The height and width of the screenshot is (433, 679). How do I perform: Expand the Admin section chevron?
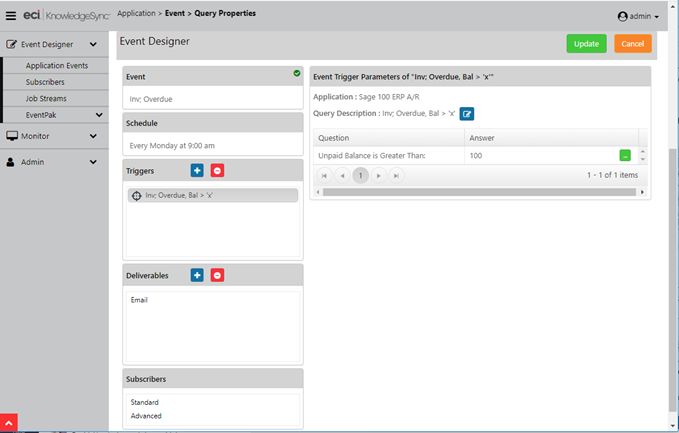pyautogui.click(x=93, y=162)
